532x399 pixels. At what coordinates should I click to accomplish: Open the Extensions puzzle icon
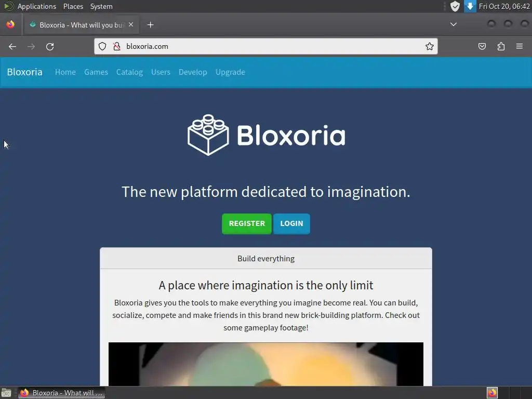(501, 46)
